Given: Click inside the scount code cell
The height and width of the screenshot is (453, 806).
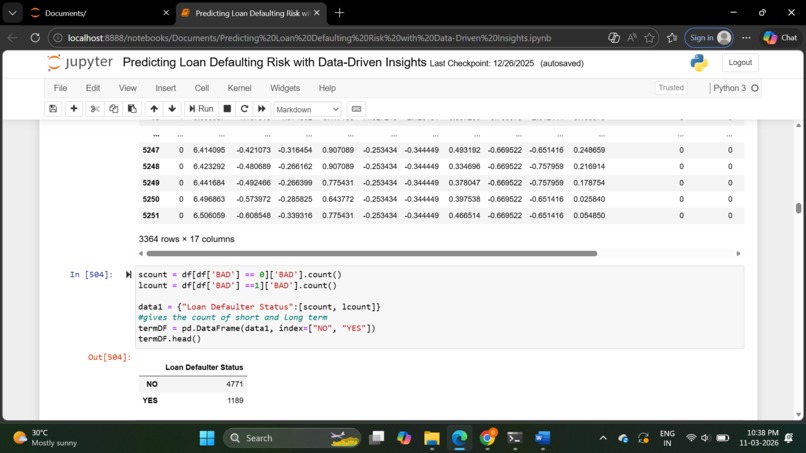Looking at the screenshot, I should (x=439, y=307).
